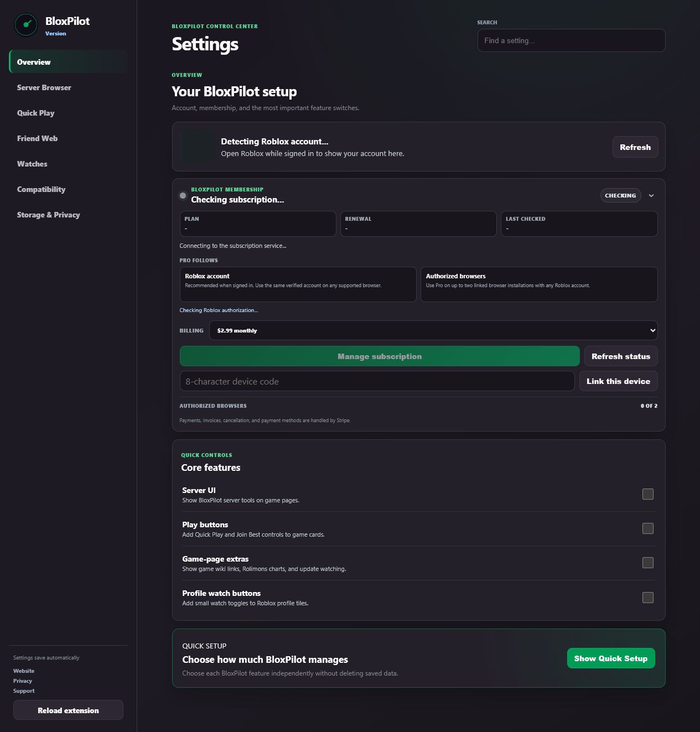Click the LAST CHECKED info tile

tap(579, 224)
